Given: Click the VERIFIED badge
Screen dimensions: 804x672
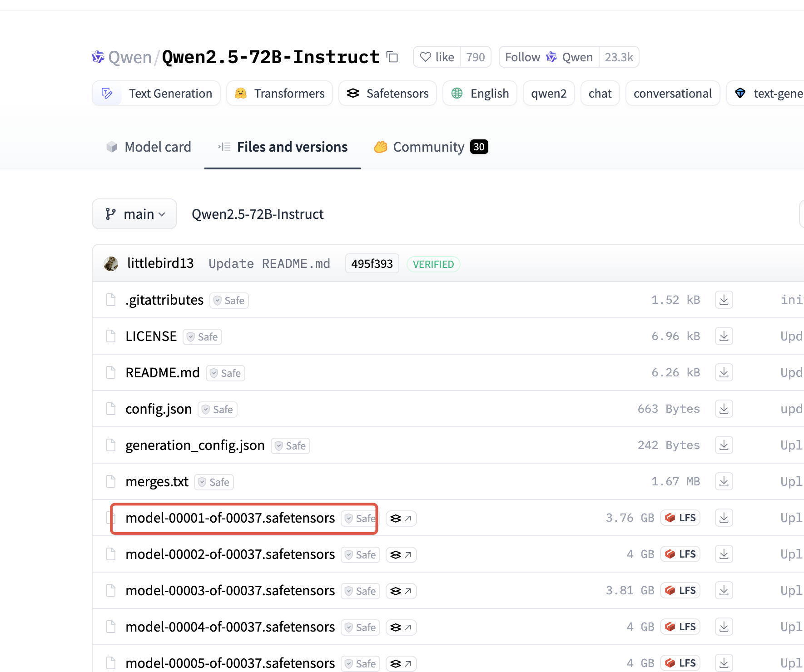Looking at the screenshot, I should (433, 264).
